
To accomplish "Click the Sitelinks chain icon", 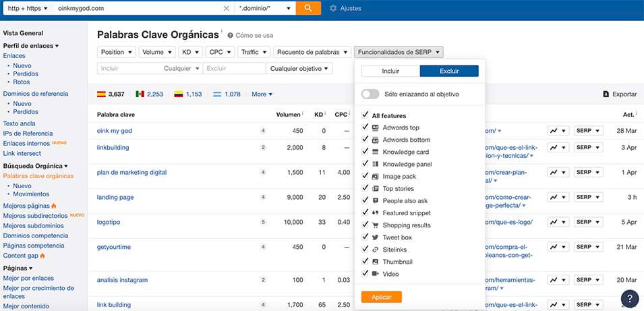I will (x=375, y=250).
